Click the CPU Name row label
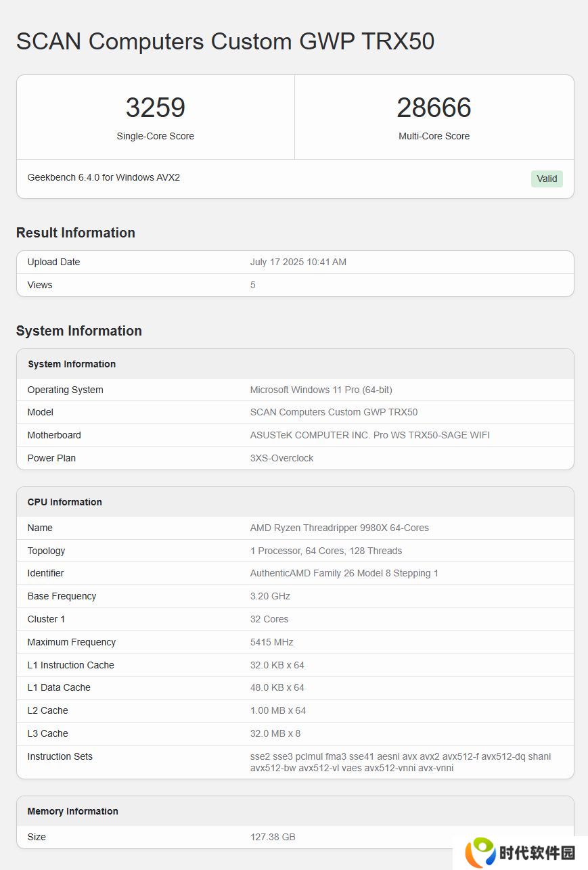The height and width of the screenshot is (870, 588). click(x=40, y=528)
